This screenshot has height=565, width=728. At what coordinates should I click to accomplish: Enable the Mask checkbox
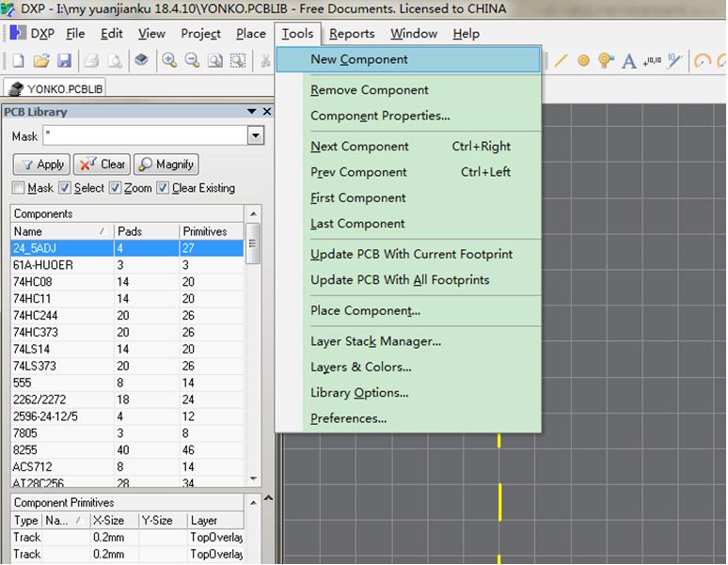(x=19, y=188)
